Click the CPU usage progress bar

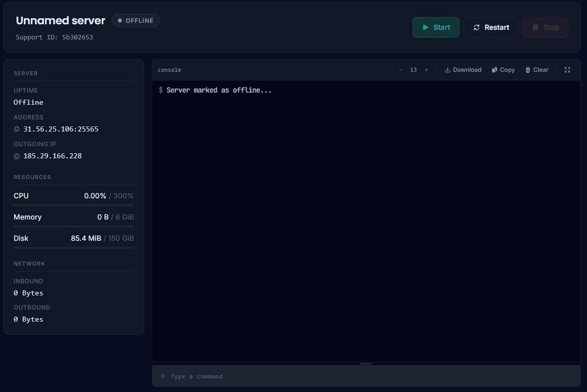74,205
